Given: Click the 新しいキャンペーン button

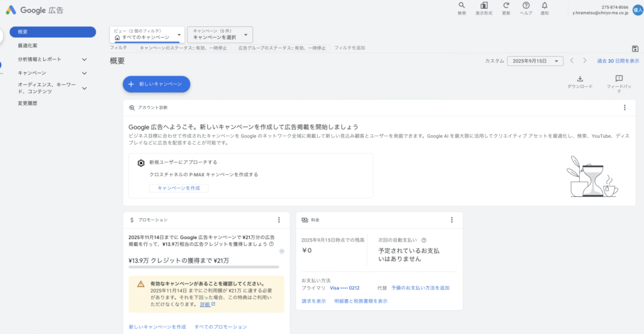Looking at the screenshot, I should point(156,84).
